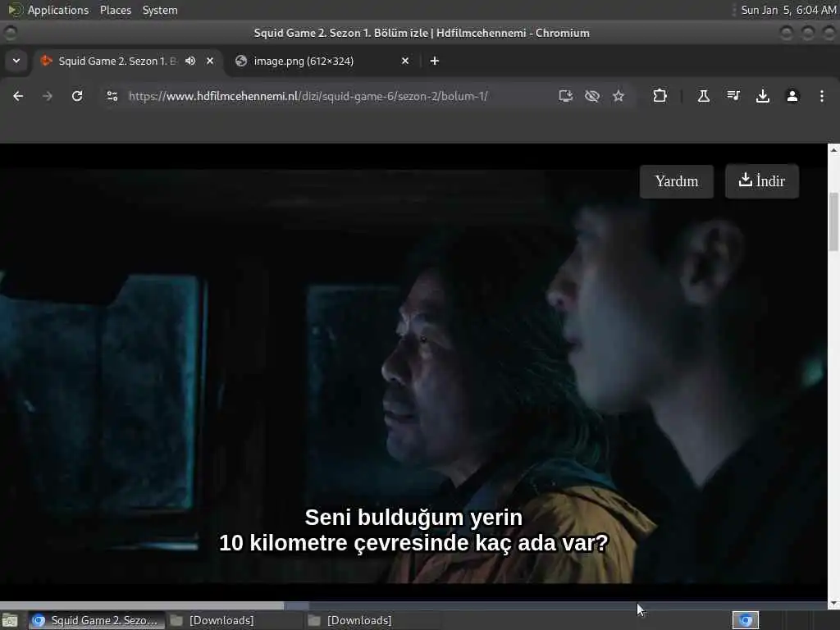Open the Extensions puzzle icon
Screen dimensions: 840x630
[660, 96]
